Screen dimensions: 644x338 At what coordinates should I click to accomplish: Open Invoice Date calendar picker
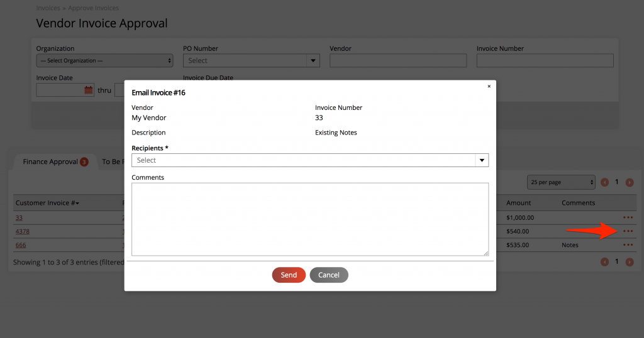[88, 90]
